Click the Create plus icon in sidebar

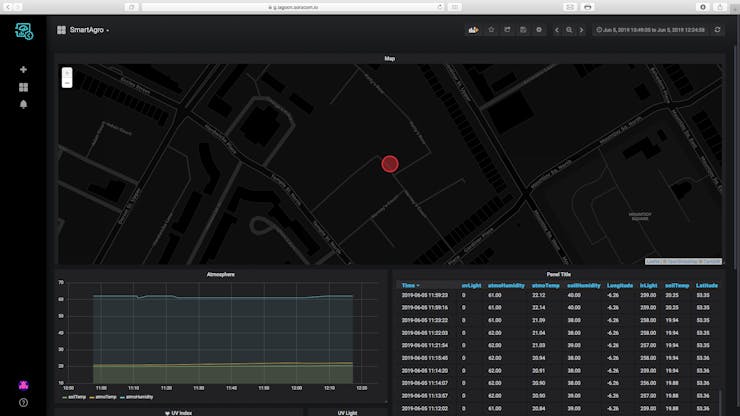click(23, 70)
